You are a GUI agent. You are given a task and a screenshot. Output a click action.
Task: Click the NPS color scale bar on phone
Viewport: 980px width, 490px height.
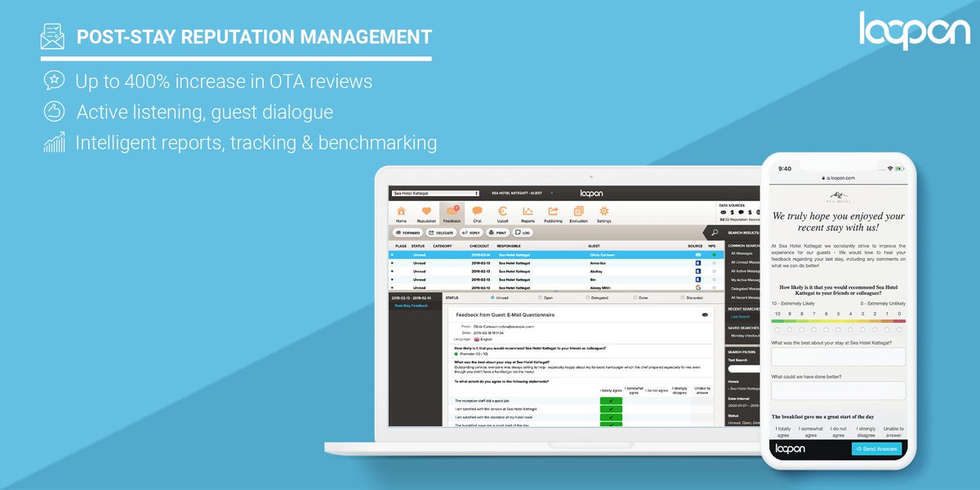[x=838, y=321]
